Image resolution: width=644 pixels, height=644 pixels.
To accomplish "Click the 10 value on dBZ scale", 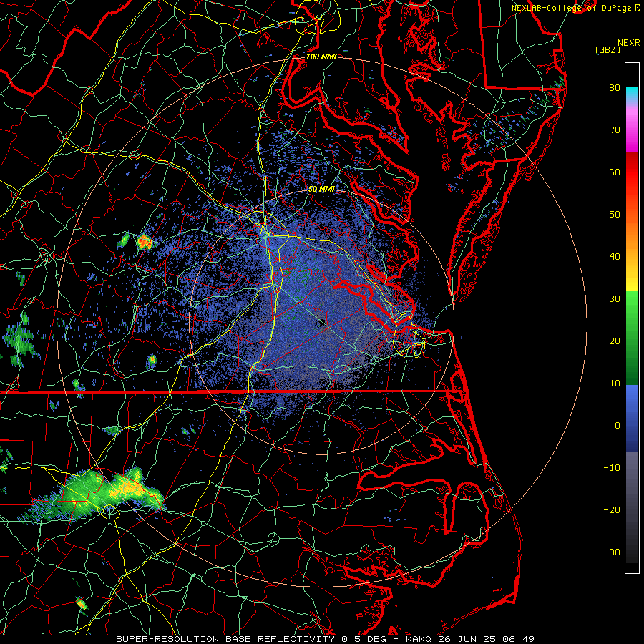I will [615, 384].
